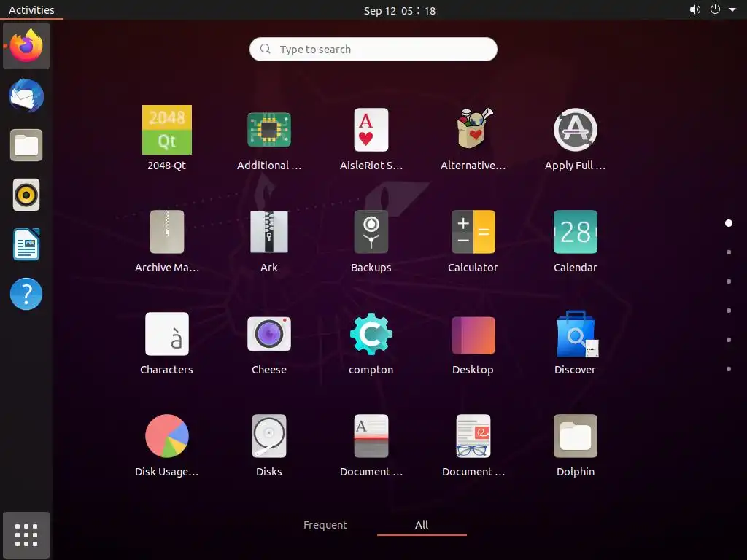Click the "compton" label

[371, 370]
